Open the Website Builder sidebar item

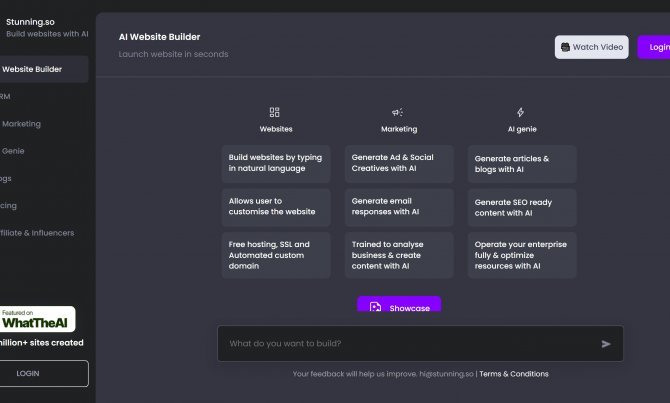pos(44,69)
